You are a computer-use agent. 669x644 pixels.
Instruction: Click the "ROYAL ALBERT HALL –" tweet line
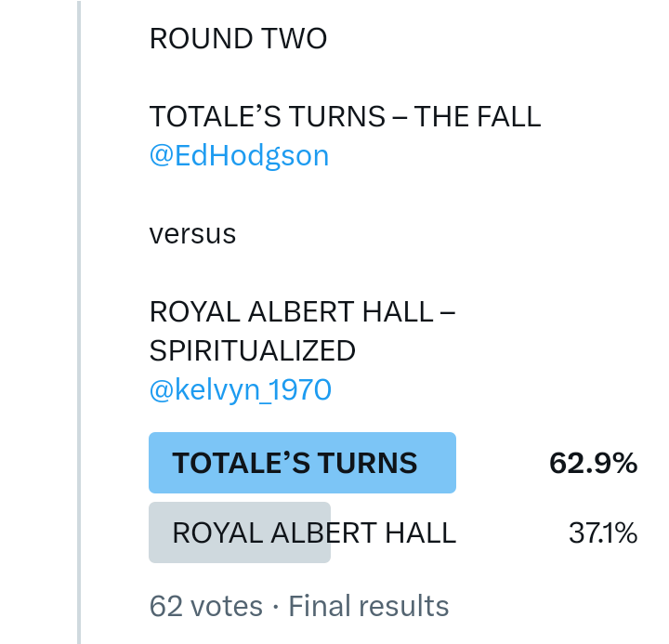pos(302,312)
